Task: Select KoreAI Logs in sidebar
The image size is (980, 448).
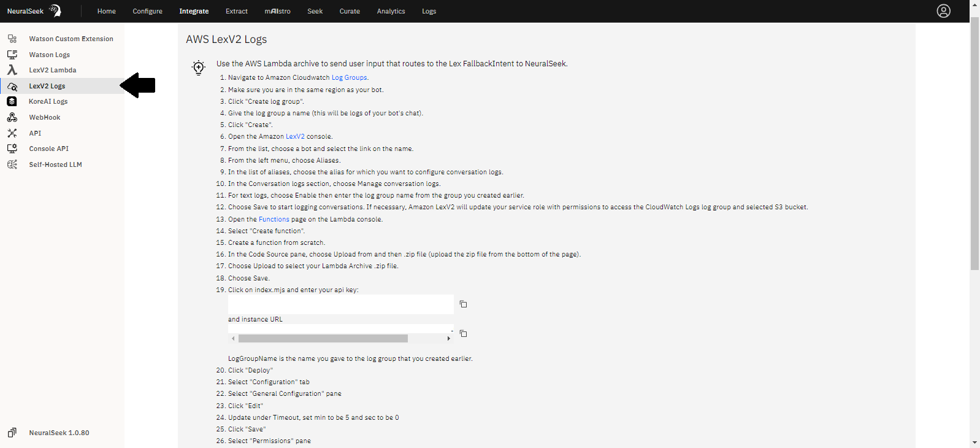Action: [48, 101]
